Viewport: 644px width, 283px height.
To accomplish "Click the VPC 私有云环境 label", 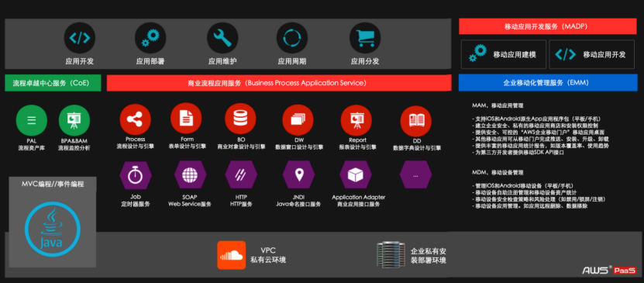I will pyautogui.click(x=269, y=255).
